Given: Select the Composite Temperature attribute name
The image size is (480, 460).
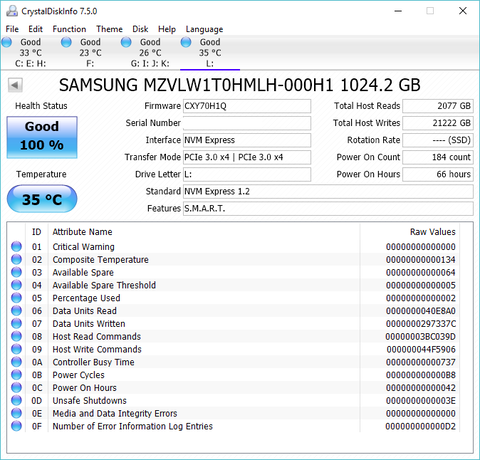Looking at the screenshot, I should 100,259.
